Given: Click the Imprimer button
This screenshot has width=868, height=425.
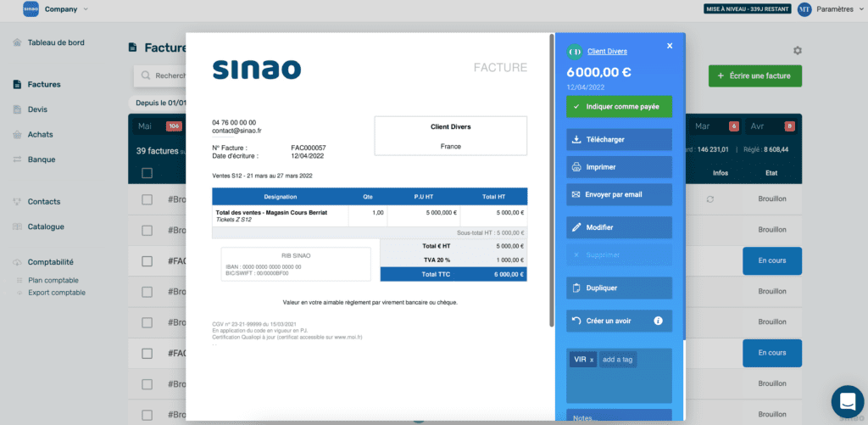Looking at the screenshot, I should tap(619, 167).
